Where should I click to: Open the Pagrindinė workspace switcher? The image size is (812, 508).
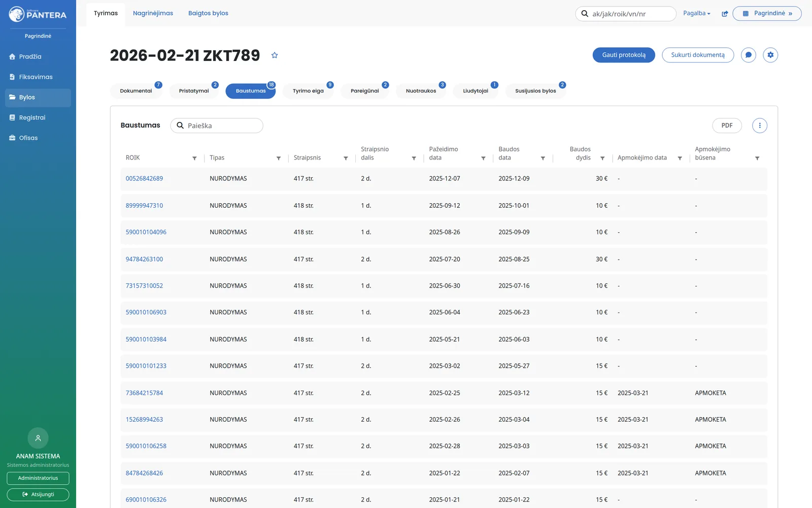pyautogui.click(x=767, y=14)
